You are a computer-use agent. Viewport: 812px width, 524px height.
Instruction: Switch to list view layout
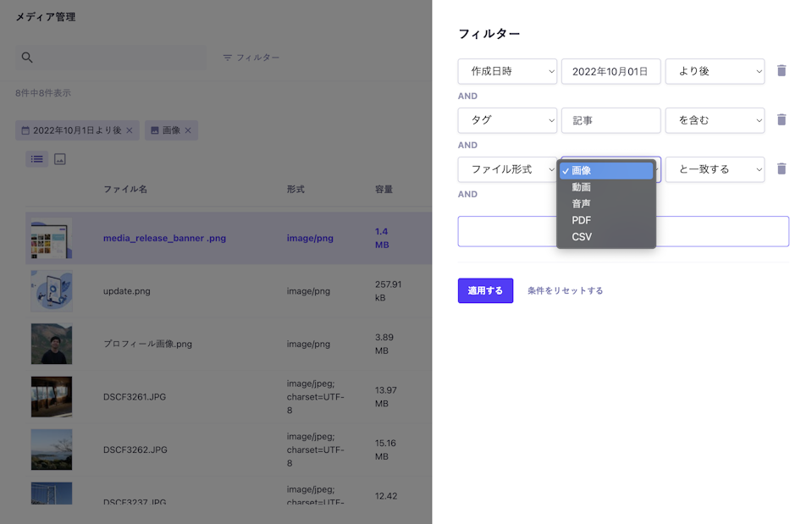pyautogui.click(x=36, y=159)
